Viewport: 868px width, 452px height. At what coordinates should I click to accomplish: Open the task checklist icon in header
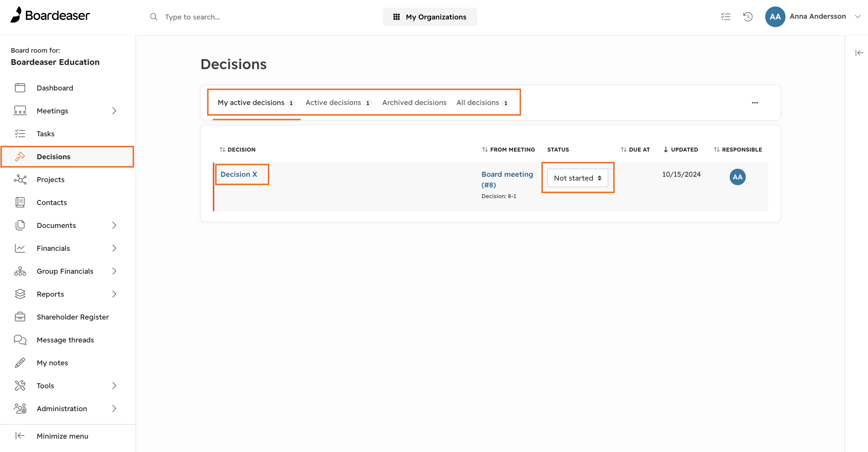pos(725,17)
